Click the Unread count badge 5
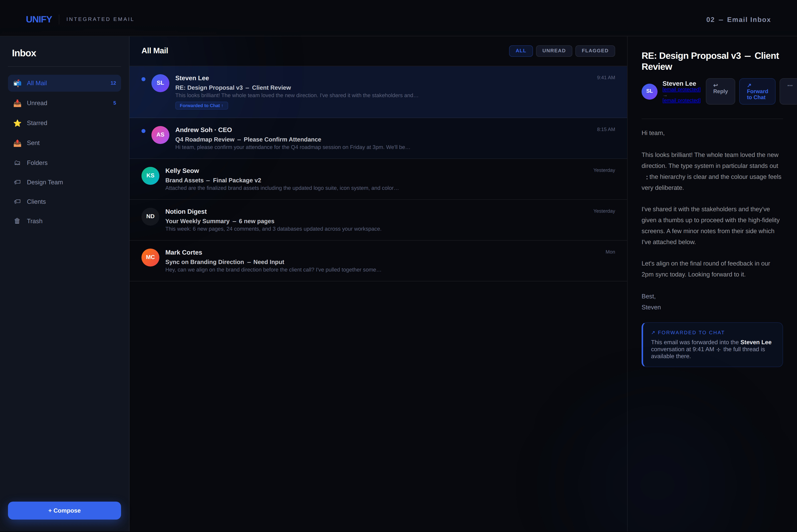 [x=115, y=103]
